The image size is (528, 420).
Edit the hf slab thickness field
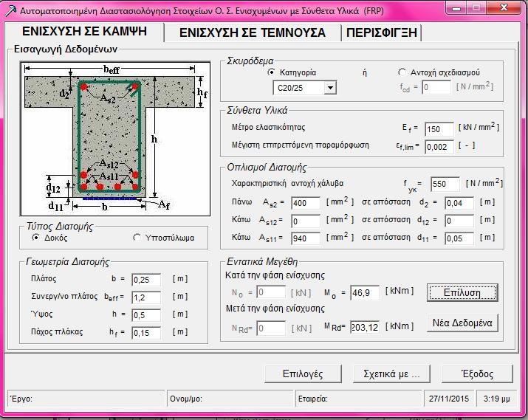(x=146, y=333)
